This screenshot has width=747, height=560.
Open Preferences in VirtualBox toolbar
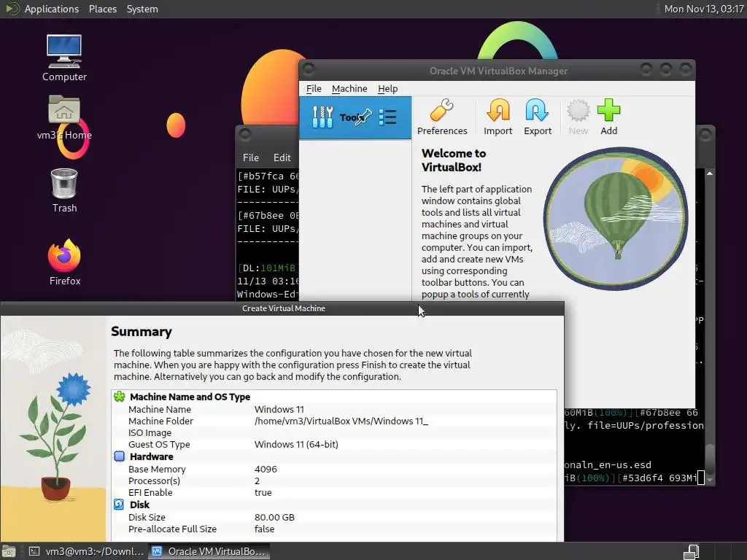pyautogui.click(x=442, y=117)
